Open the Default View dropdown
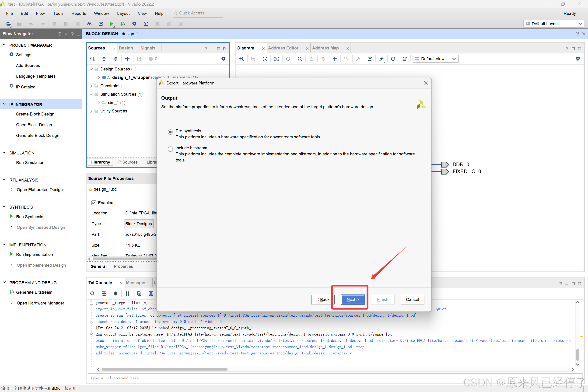588x392 pixels. (435, 59)
